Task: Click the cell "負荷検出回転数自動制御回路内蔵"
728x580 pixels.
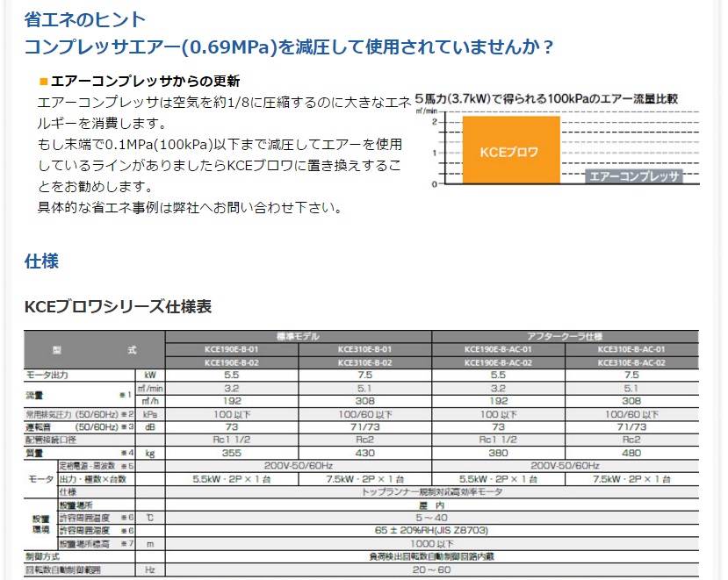Action: (432, 556)
